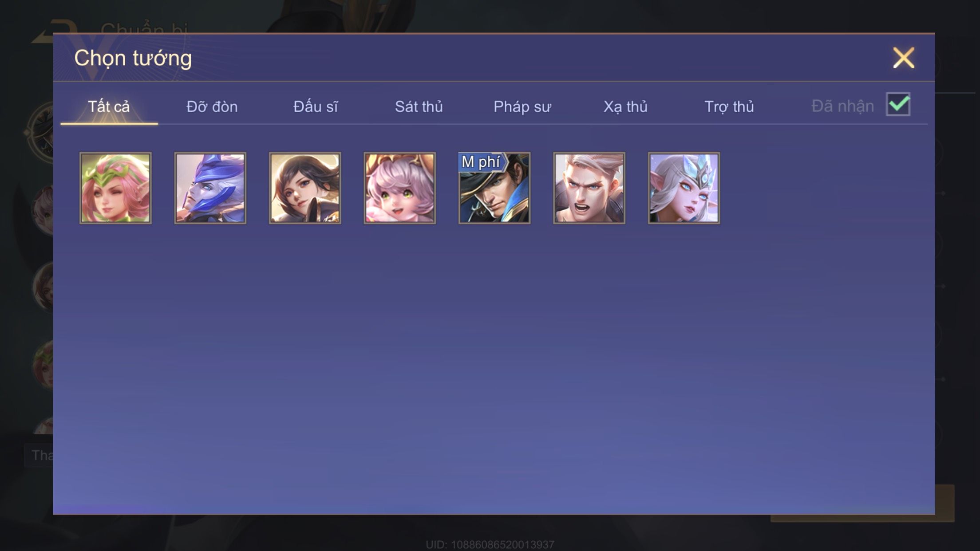
Task: Choose the hero with blue horned helmet
Action: click(210, 188)
